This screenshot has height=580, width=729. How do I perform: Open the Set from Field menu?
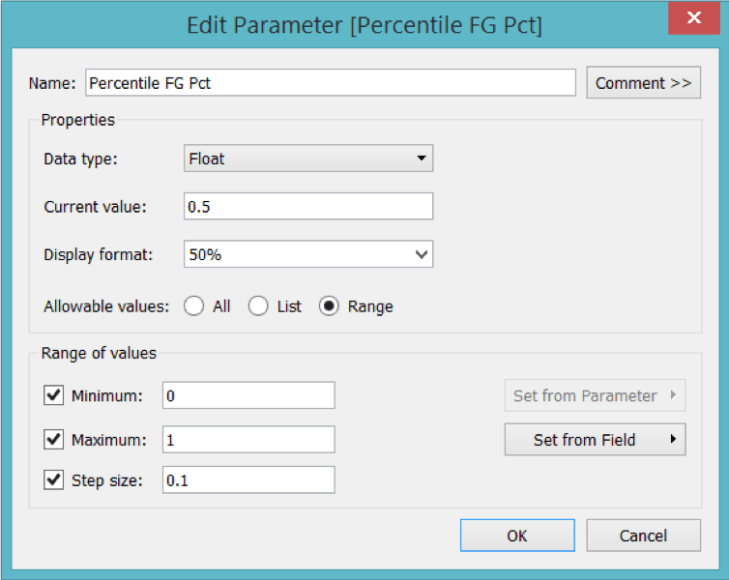[594, 439]
